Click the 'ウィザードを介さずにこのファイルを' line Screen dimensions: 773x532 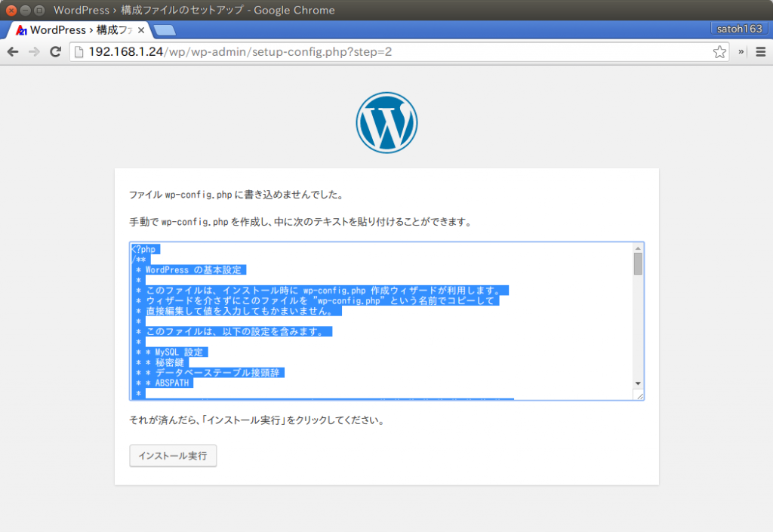pyautogui.click(x=226, y=301)
